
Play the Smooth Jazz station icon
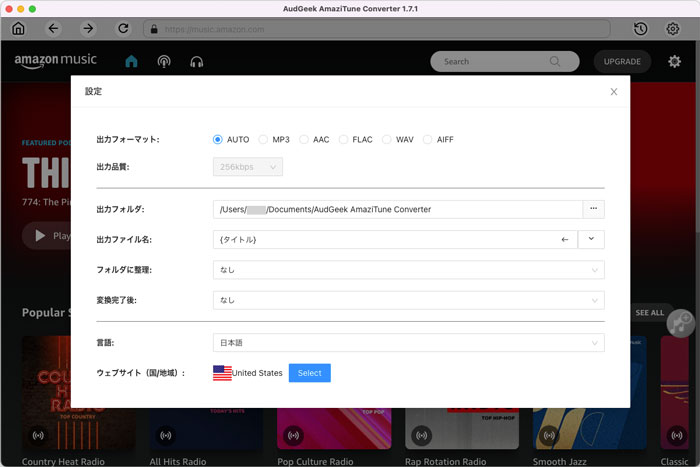click(549, 435)
